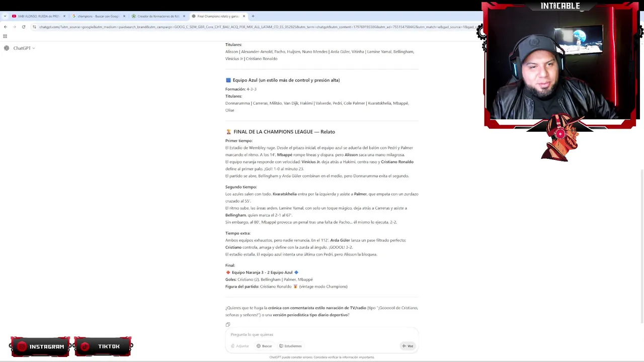This screenshot has width=644, height=362.
Task: Start voice mode with the Voz button
Action: point(408,346)
